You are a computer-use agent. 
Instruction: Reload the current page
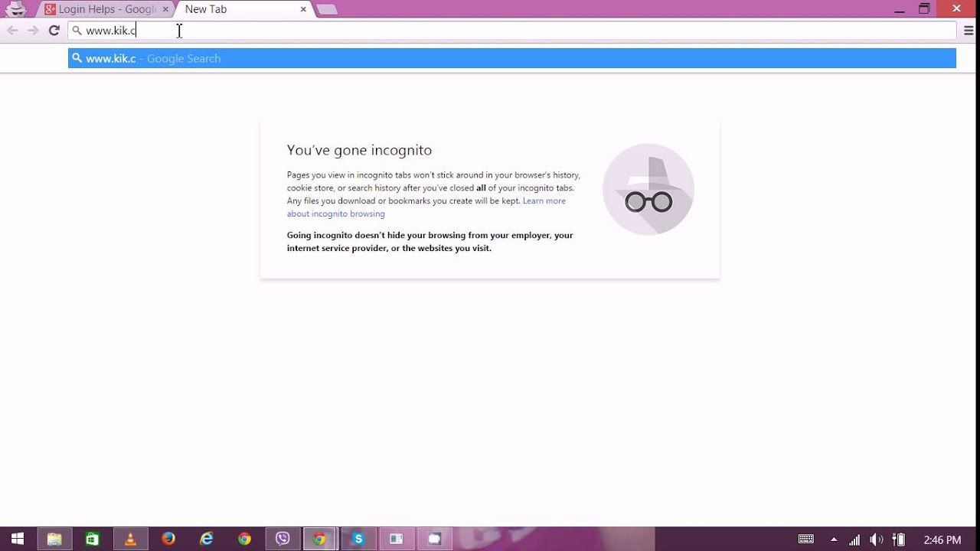pyautogui.click(x=54, y=31)
